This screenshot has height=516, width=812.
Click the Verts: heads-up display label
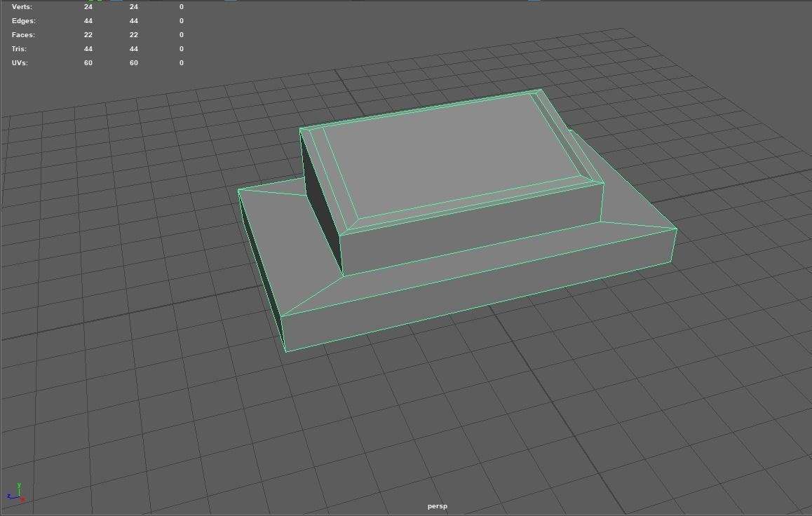pyautogui.click(x=22, y=7)
